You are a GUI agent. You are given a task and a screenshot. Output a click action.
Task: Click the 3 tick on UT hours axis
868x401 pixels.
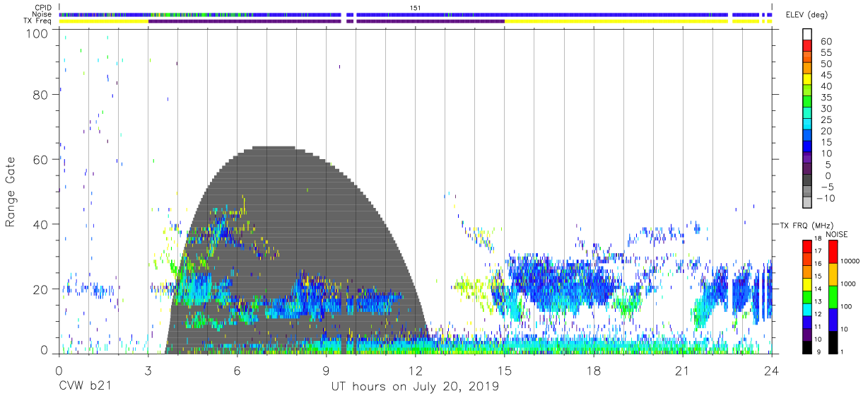[x=148, y=371]
